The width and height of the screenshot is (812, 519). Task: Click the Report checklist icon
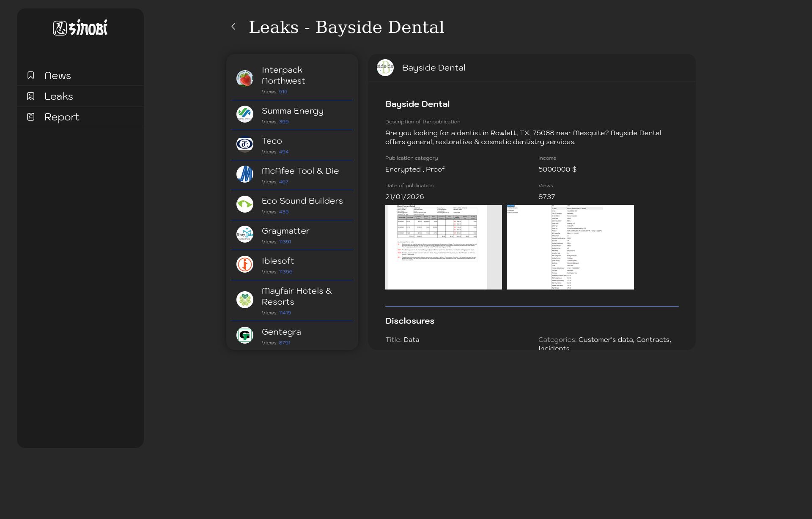coord(31,117)
